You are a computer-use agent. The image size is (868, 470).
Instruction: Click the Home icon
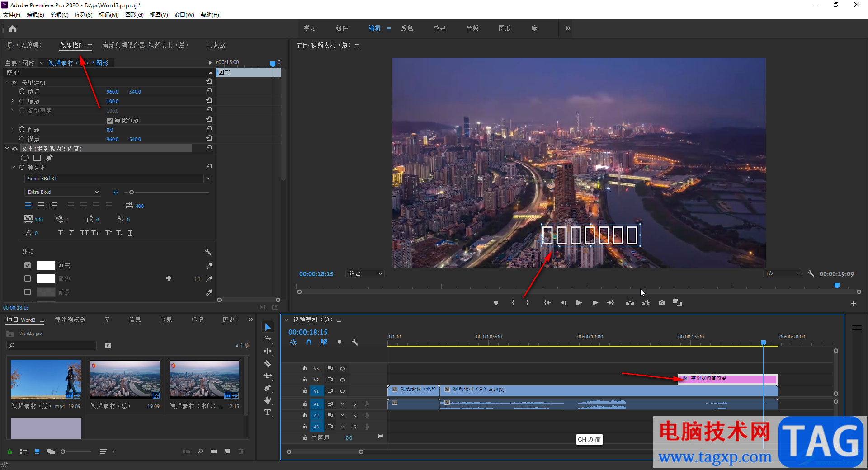click(x=13, y=29)
